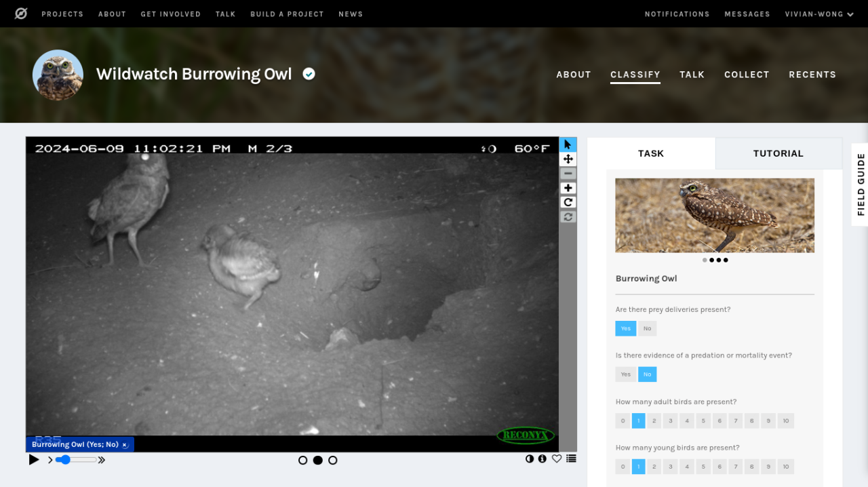The width and height of the screenshot is (868, 487).
Task: Click the camera trap subject image
Action: (x=292, y=294)
